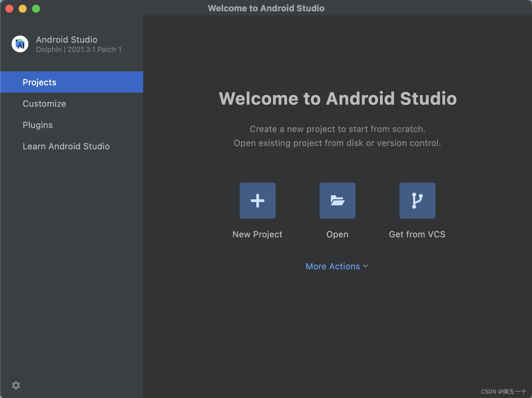Click the Dolphin 2021.3.1 Patch 1 version text
532x398 pixels.
point(79,50)
